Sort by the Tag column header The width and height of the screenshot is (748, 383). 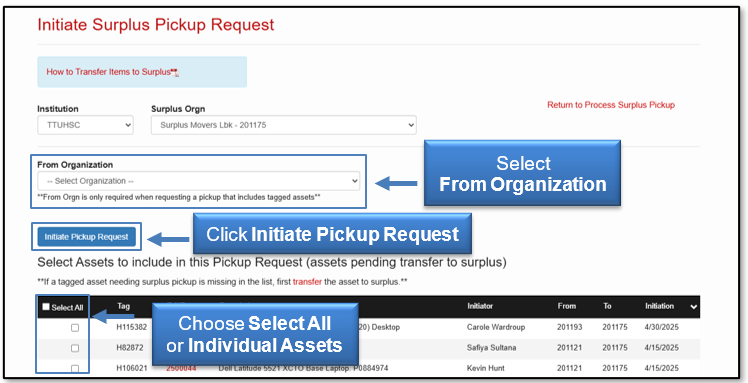coord(124,306)
